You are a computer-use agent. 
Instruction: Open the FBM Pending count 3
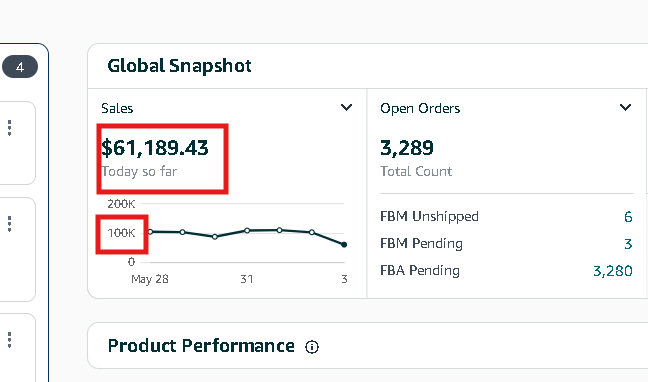click(628, 244)
